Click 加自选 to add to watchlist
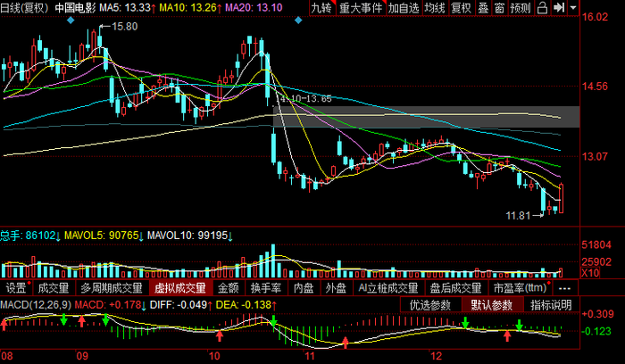This screenshot has width=625, height=364. [x=404, y=7]
